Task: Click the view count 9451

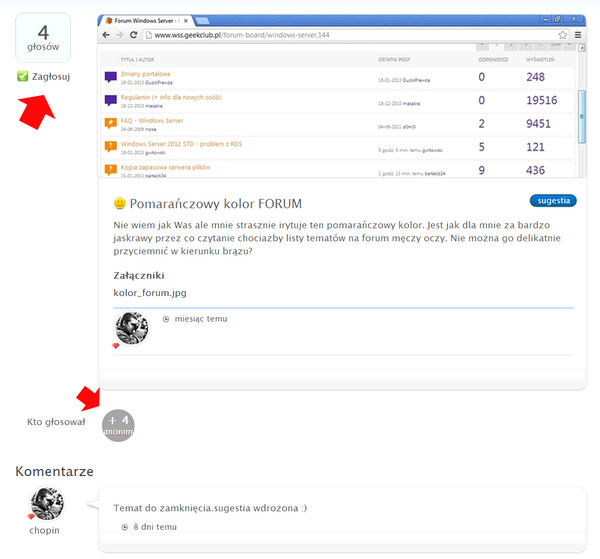Action: 538,124
